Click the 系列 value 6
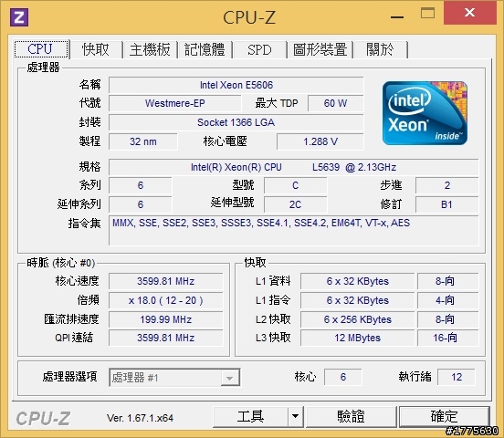Image resolution: width=504 pixels, height=438 pixels. click(141, 185)
